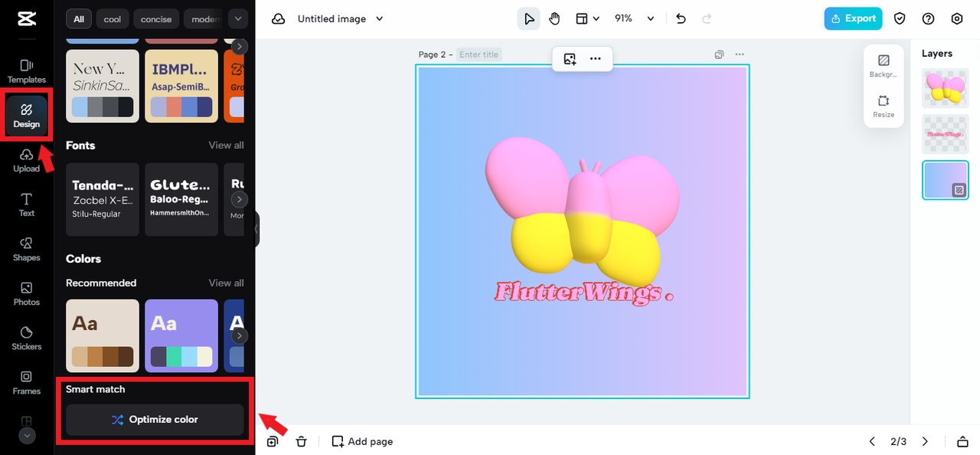Open the Upload panel

coord(27,160)
